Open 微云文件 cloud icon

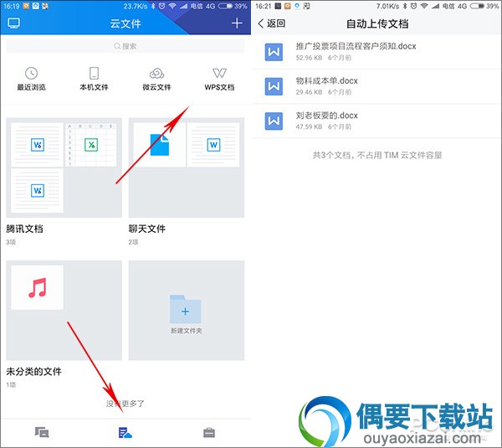156,73
